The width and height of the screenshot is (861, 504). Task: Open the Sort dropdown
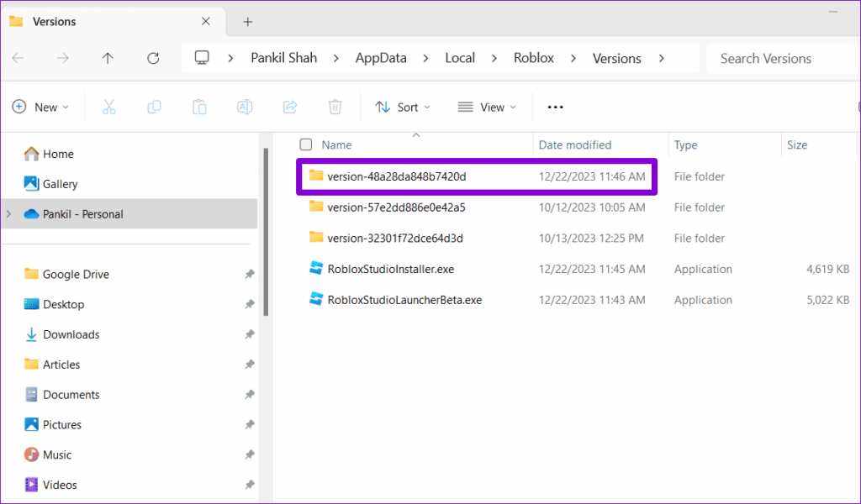click(x=404, y=107)
